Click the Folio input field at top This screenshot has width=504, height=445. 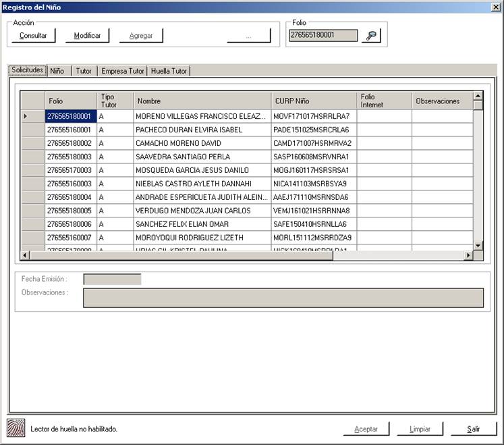[323, 35]
